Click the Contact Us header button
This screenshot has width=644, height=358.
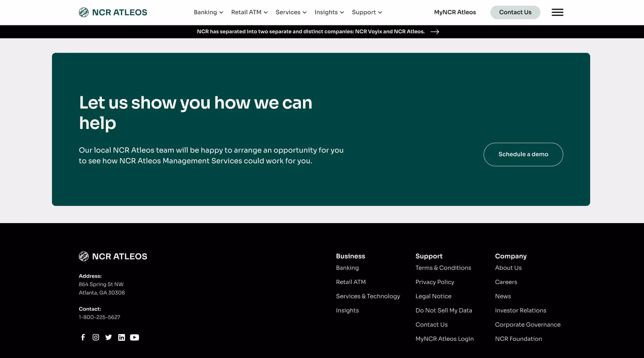coord(515,12)
